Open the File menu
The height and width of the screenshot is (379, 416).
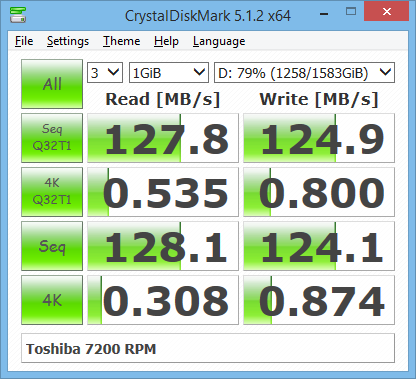(x=24, y=41)
